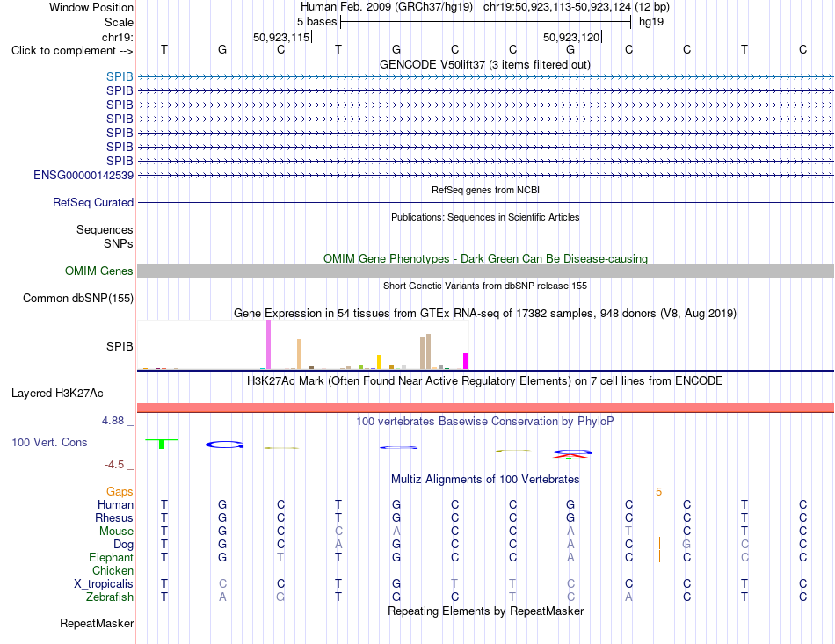Click the faded T in the Mouse row
This screenshot has width=835, height=644.
click(629, 532)
